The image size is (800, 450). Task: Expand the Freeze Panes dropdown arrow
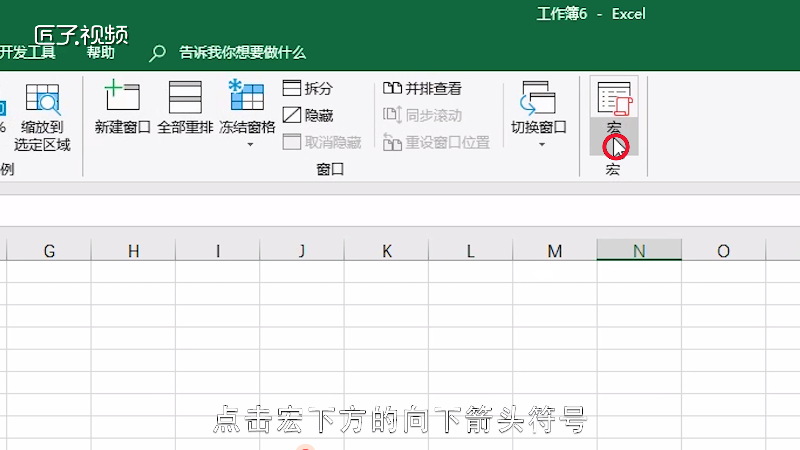point(249,145)
